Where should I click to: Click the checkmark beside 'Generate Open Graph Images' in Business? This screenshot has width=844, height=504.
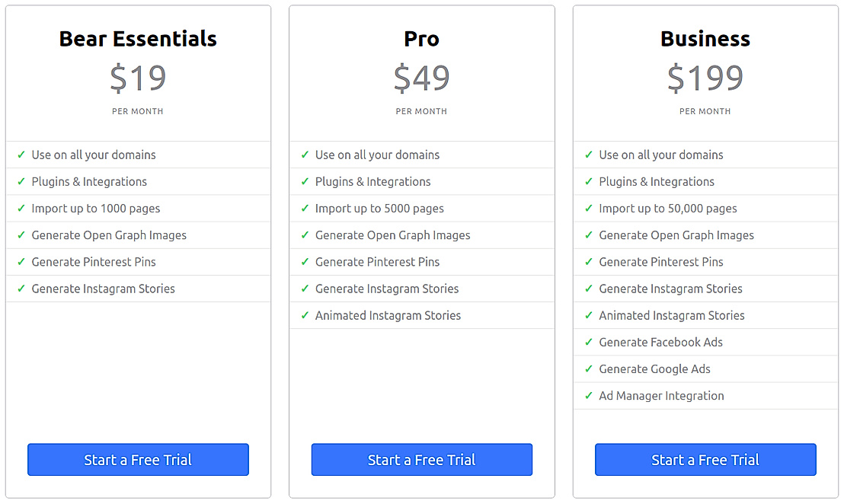588,234
